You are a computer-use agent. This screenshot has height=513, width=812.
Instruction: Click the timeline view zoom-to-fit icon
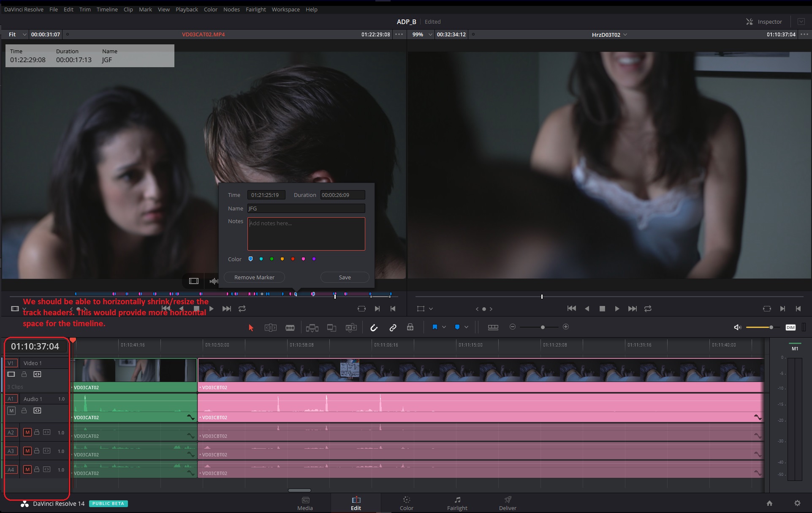(493, 327)
